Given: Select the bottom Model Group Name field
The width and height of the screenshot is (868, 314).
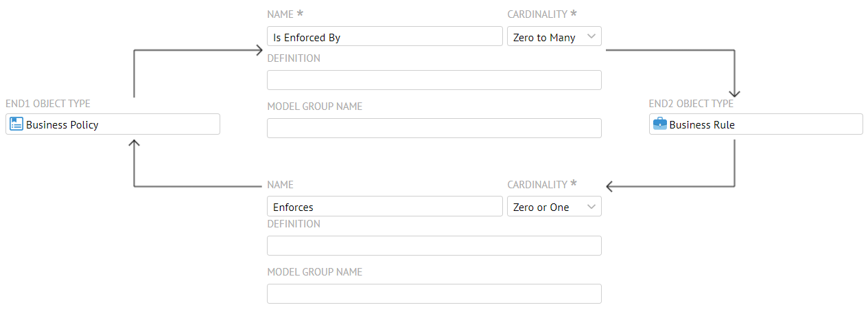Looking at the screenshot, I should 434,294.
